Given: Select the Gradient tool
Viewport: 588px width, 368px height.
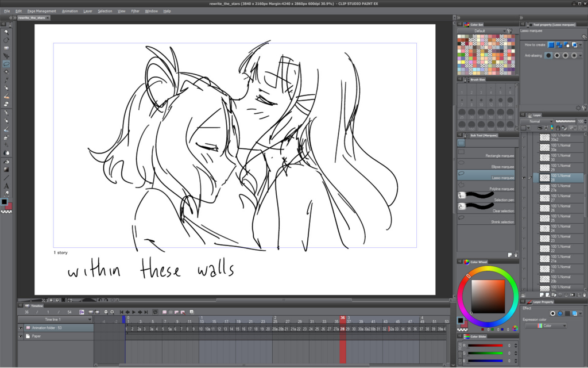Looking at the screenshot, I should point(6,170).
